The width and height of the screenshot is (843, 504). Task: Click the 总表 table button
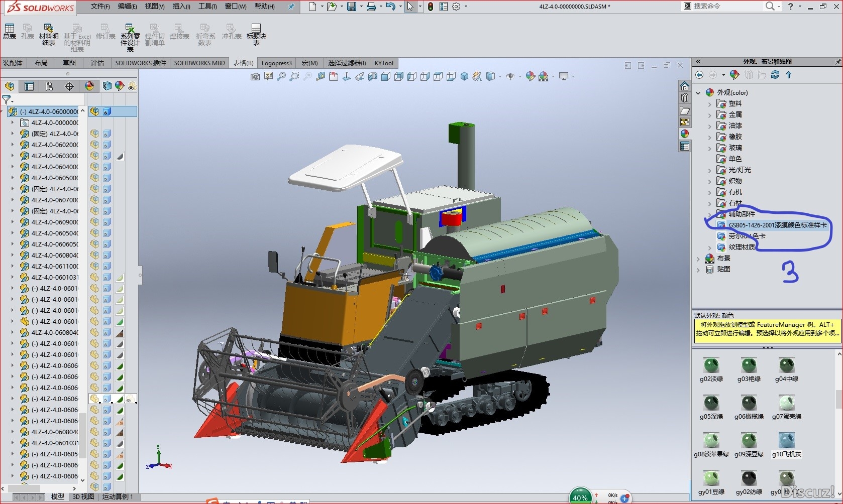coord(10,31)
